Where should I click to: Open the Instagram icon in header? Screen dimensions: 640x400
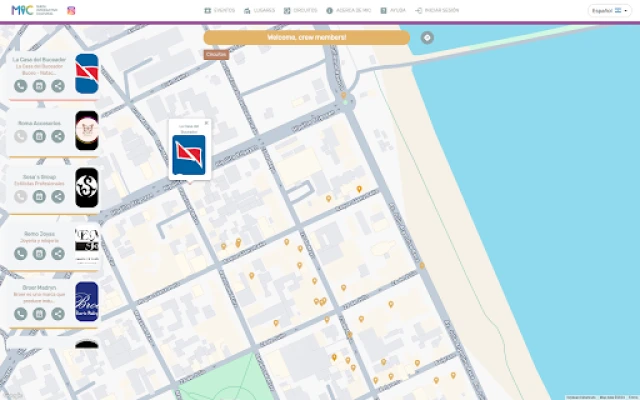pyautogui.click(x=71, y=11)
